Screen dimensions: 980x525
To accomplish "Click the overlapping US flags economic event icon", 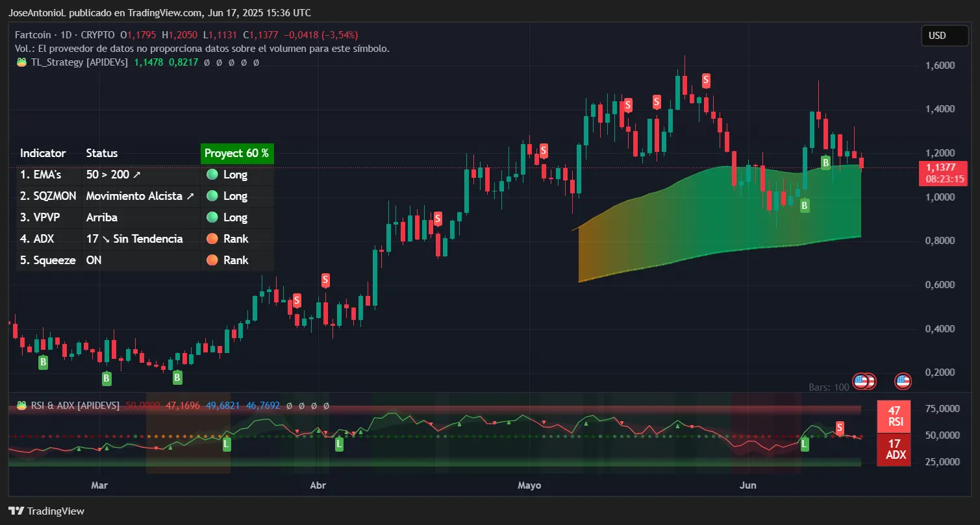I will point(864,382).
